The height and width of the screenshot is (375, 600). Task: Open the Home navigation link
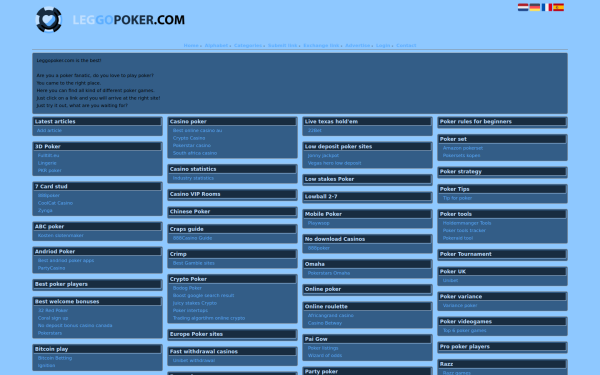(191, 46)
